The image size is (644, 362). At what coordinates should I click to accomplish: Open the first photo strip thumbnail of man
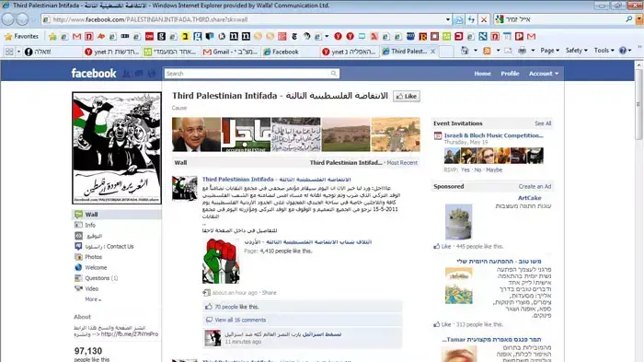coord(196,134)
